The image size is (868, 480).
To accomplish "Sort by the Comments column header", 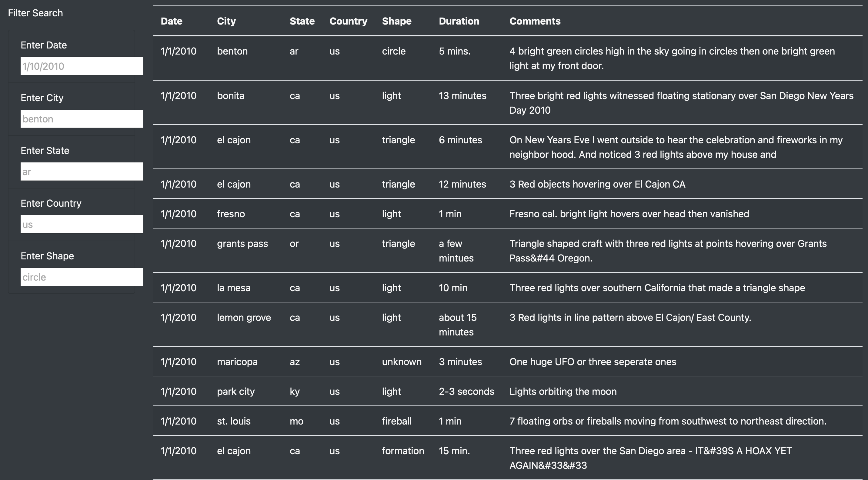I will coord(535,21).
